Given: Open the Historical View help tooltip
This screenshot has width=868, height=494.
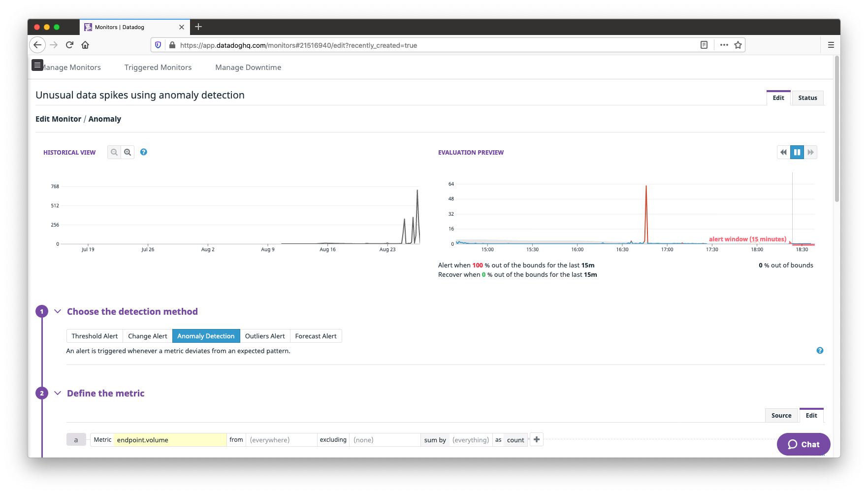Looking at the screenshot, I should pyautogui.click(x=144, y=152).
